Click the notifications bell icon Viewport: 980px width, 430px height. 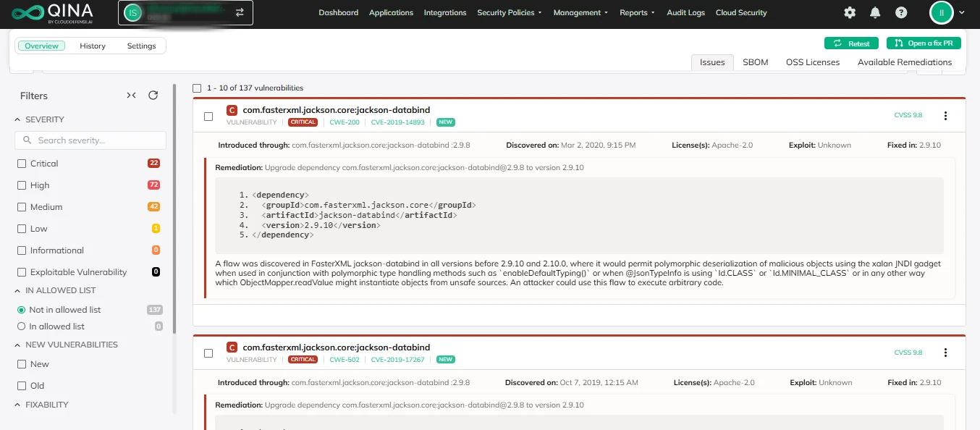point(875,13)
